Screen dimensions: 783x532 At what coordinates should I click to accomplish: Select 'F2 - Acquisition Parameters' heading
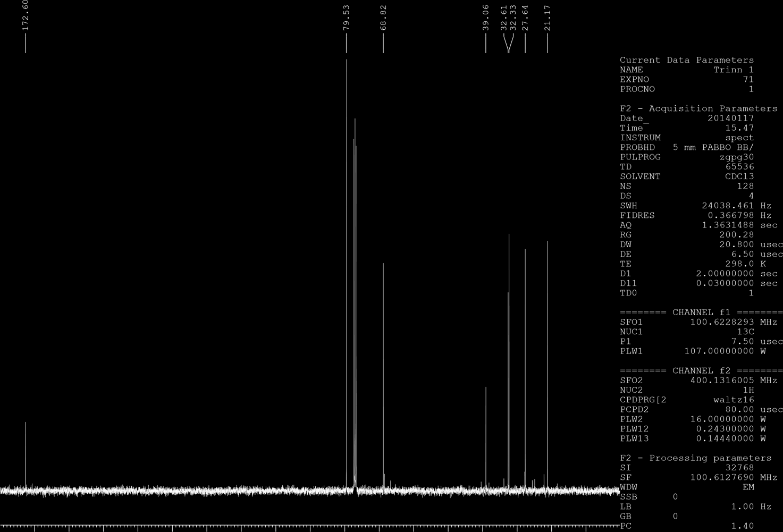[x=698, y=108]
